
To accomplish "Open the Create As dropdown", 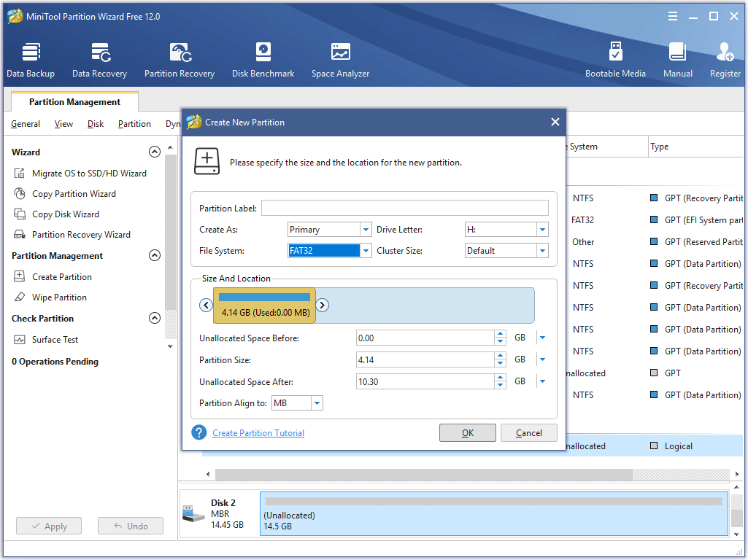I will pyautogui.click(x=366, y=230).
